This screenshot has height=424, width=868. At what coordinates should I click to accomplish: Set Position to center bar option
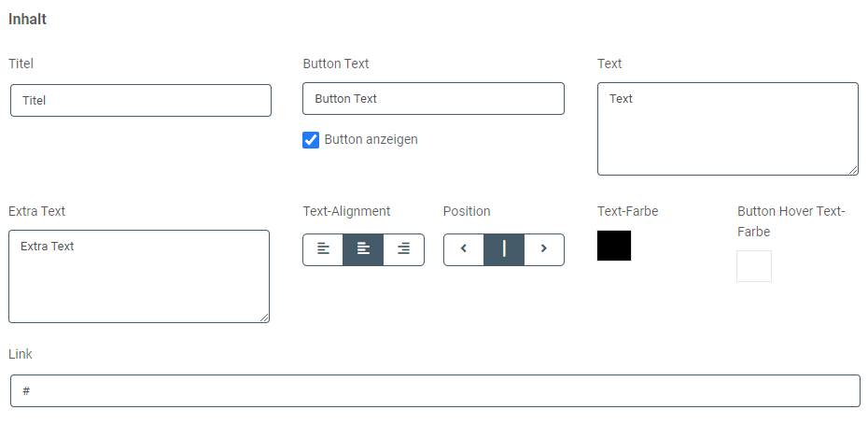(504, 249)
